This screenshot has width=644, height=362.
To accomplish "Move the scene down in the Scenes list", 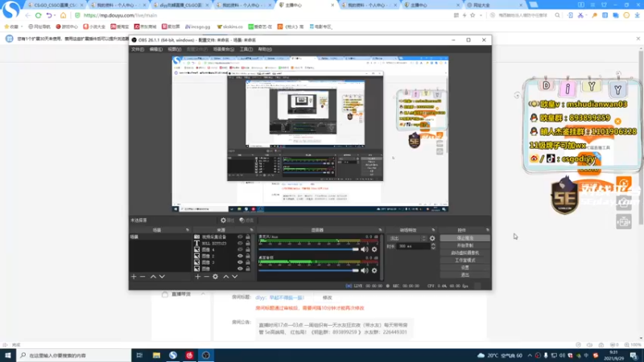I will point(163,277).
